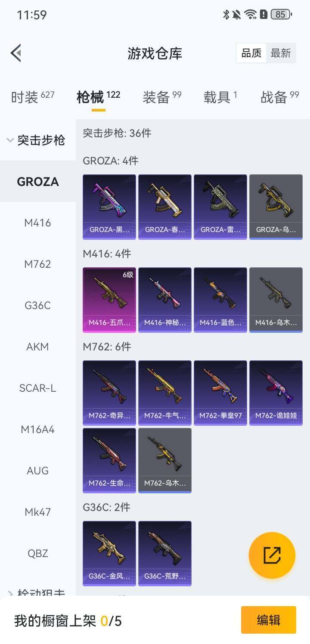Choose SCAR-L from the sidebar

[38, 388]
